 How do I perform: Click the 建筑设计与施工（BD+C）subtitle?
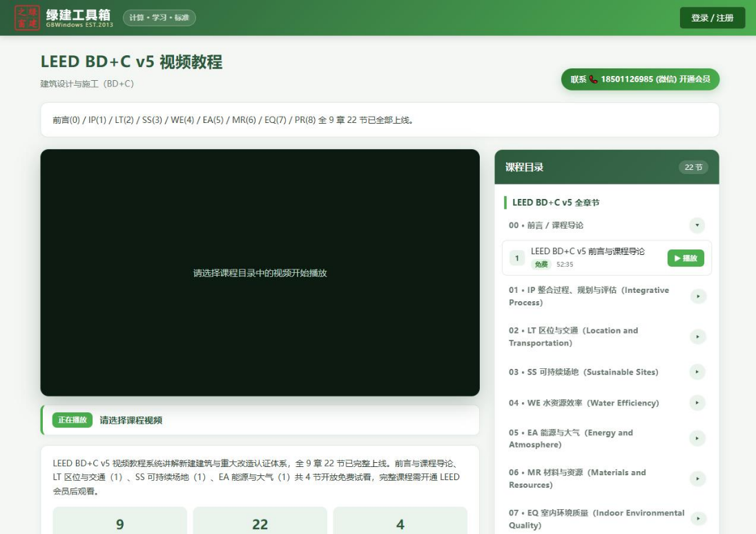point(87,84)
